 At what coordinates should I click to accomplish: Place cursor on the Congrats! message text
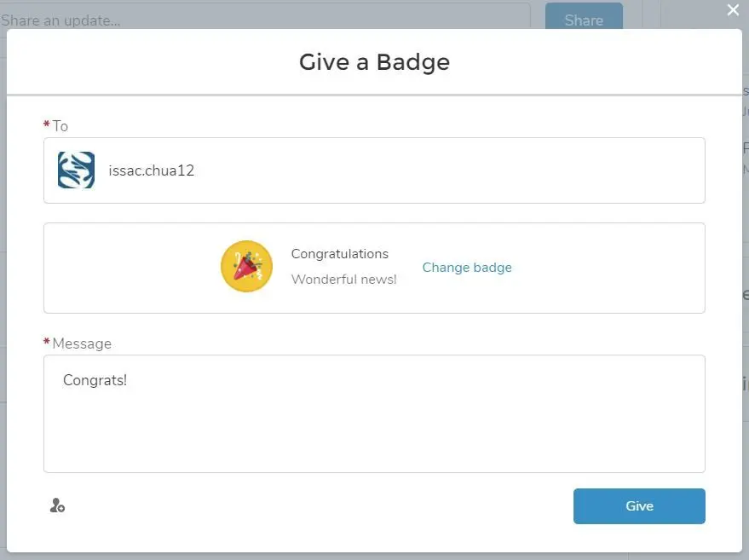click(95, 380)
